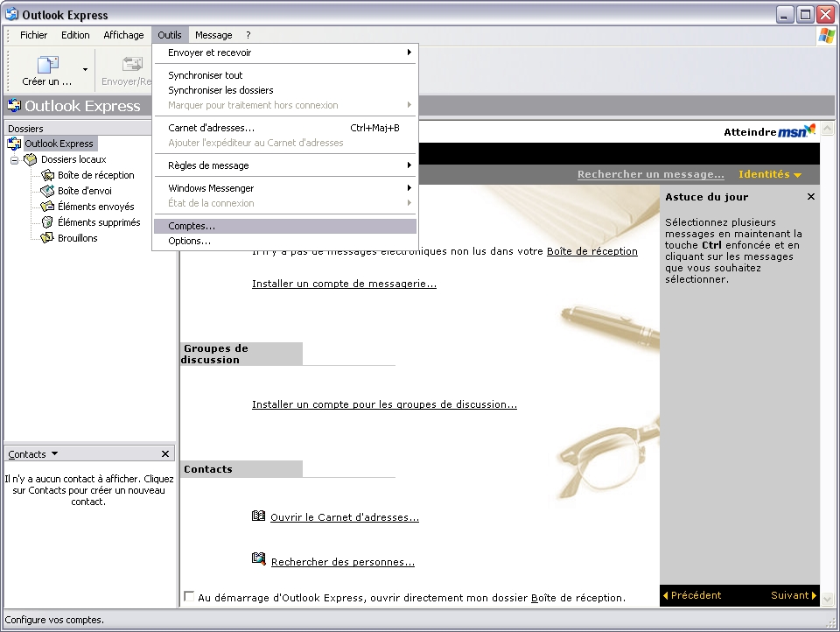
Task: Expand the Règles de message submenu
Action: click(x=285, y=165)
